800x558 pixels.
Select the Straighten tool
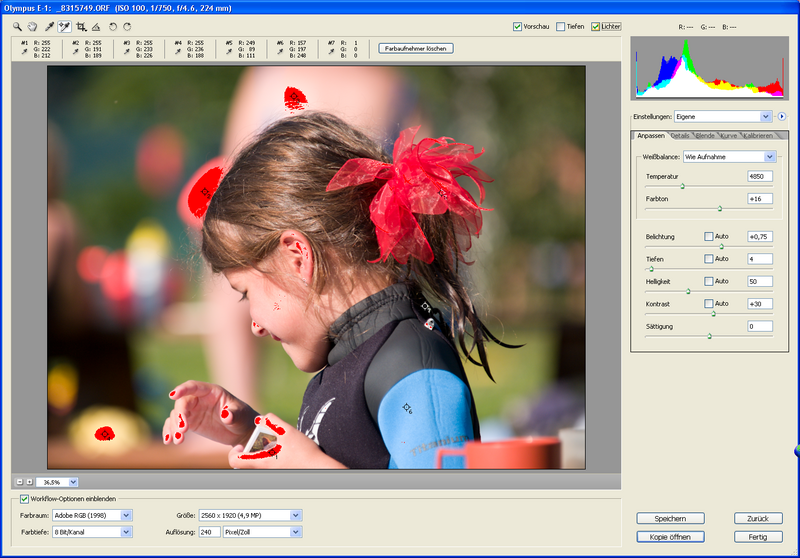[96, 26]
